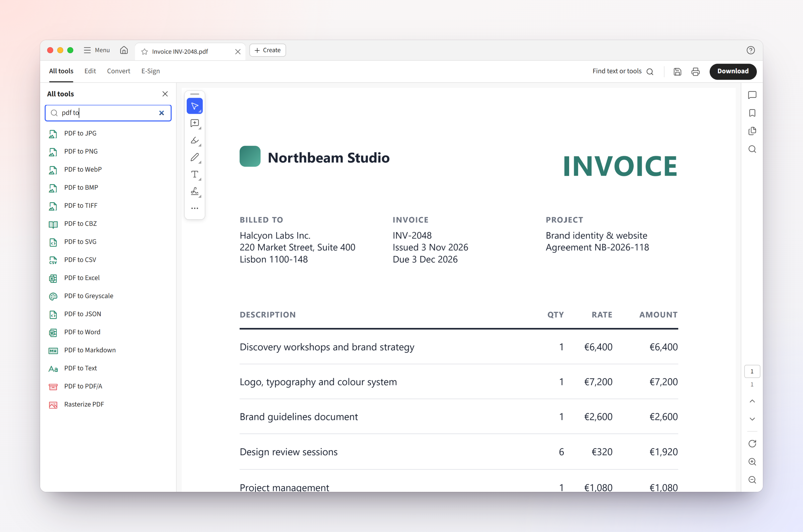Open the pages panel icon
The width and height of the screenshot is (803, 532).
point(752,131)
